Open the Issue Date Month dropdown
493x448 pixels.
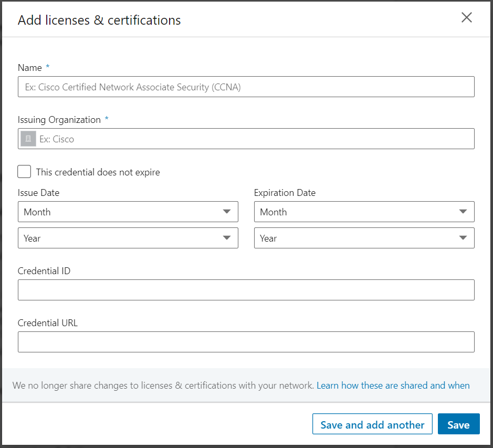[128, 212]
